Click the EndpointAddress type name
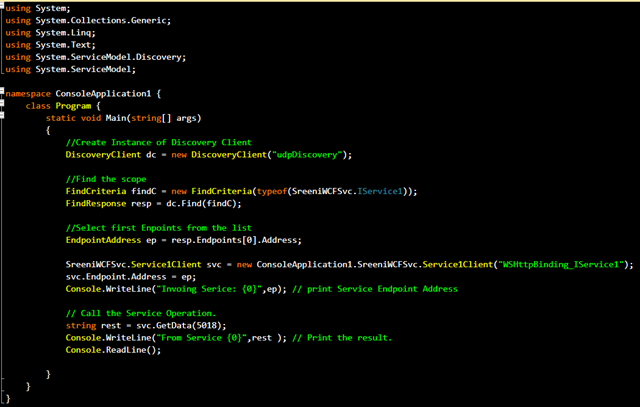 [103, 240]
